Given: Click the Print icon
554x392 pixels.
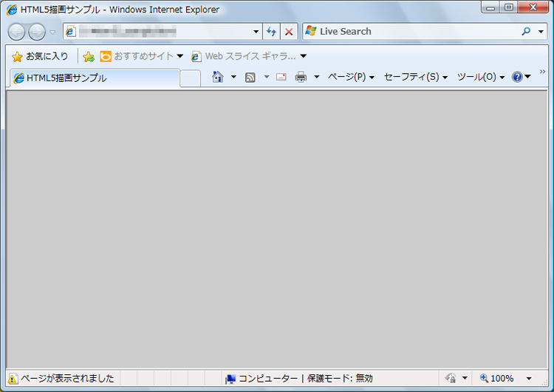Looking at the screenshot, I should (301, 77).
